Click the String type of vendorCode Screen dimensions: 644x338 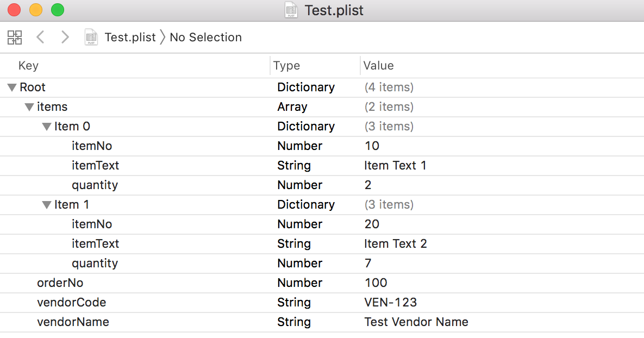(x=293, y=303)
